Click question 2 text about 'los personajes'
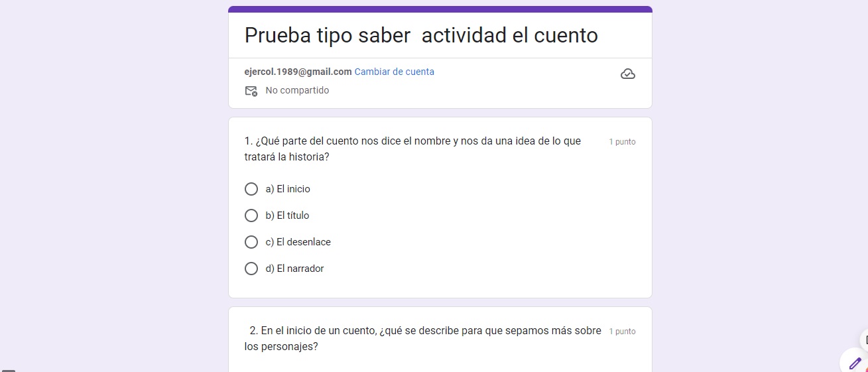Screen dimensions: 868x372 tap(423, 338)
